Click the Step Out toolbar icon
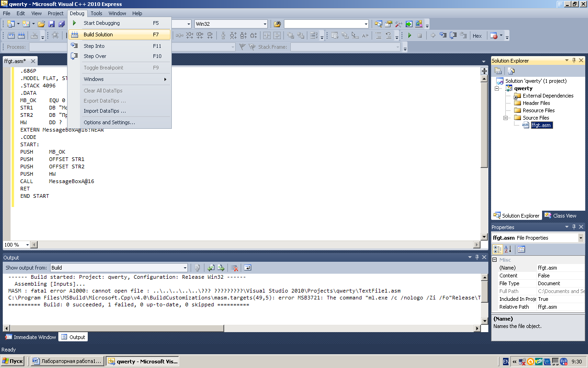 point(463,35)
